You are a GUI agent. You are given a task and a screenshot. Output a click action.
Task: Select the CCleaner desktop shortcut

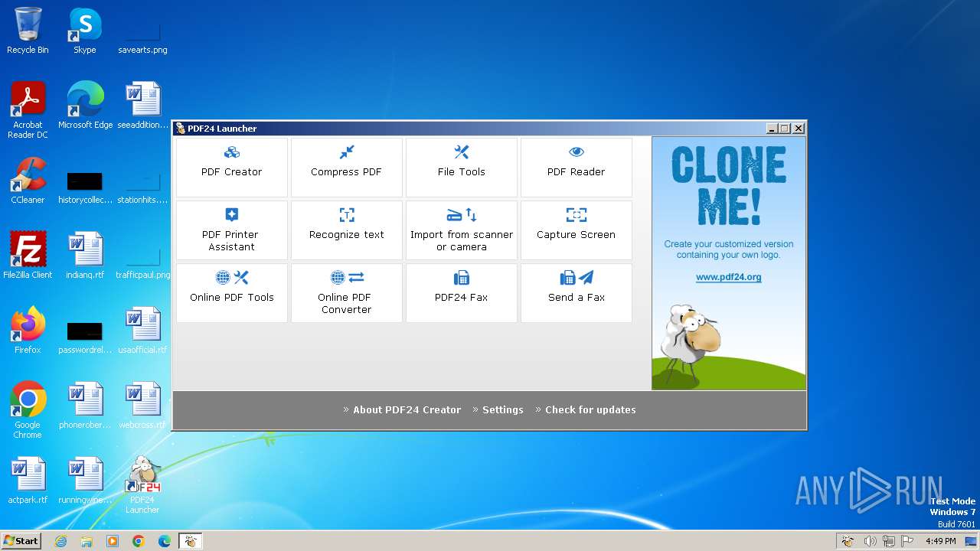pos(28,181)
